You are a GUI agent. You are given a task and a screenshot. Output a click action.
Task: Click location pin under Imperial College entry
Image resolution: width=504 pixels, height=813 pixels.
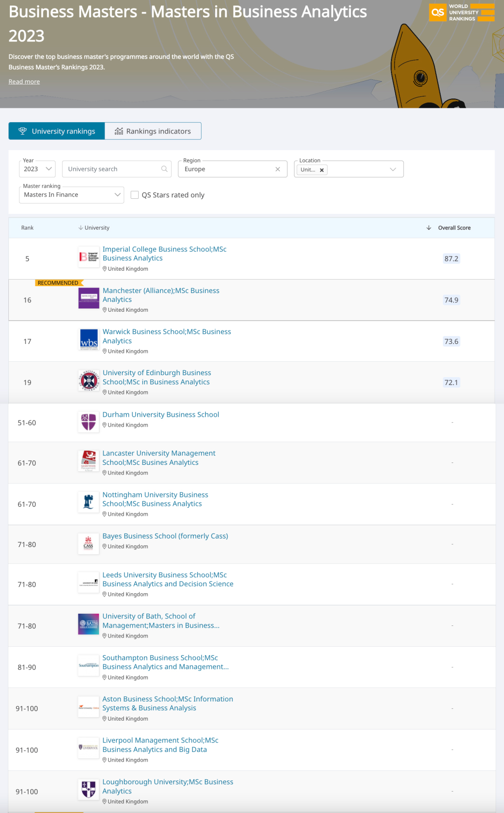(105, 269)
